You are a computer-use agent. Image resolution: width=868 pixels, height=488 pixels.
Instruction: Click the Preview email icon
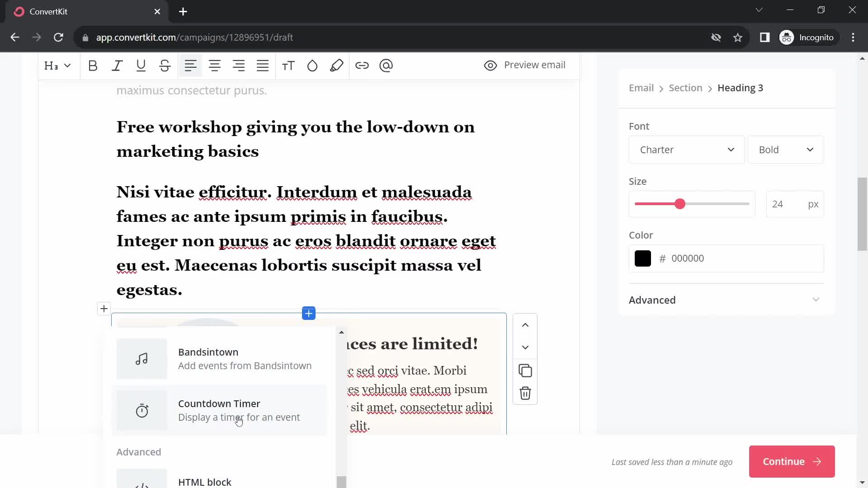(x=491, y=65)
